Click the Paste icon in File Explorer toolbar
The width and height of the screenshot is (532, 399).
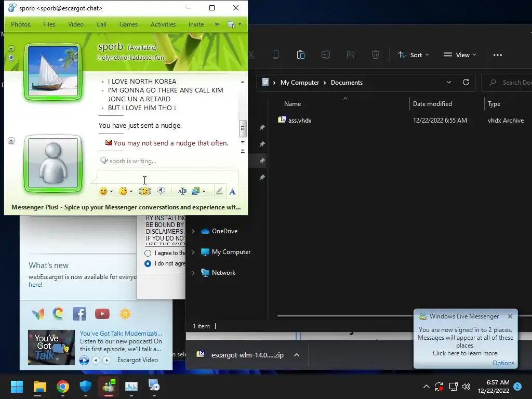[301, 55]
